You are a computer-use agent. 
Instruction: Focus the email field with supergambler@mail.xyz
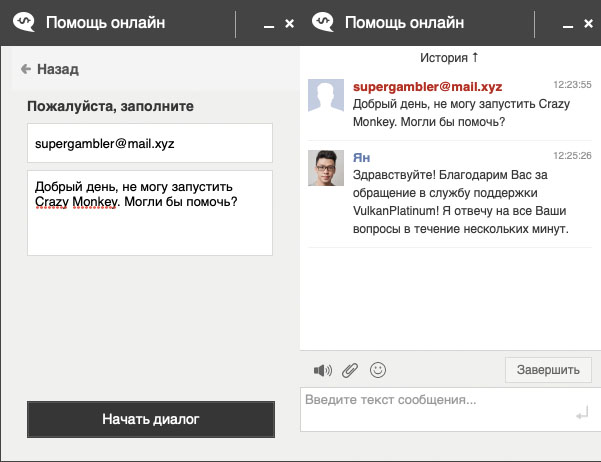pos(150,143)
